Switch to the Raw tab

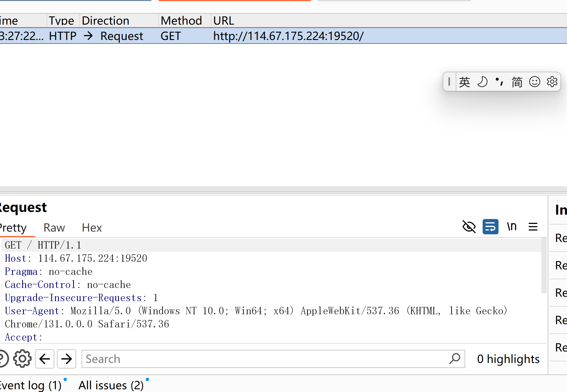(x=54, y=228)
